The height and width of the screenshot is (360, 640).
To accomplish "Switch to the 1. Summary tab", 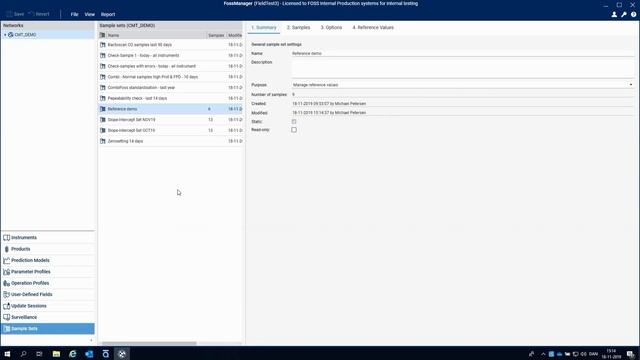I will [264, 27].
